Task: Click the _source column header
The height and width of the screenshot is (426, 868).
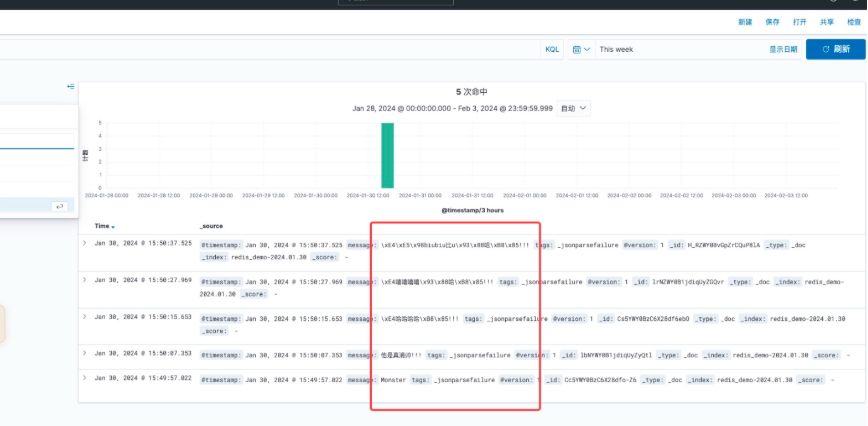Action: (211, 226)
